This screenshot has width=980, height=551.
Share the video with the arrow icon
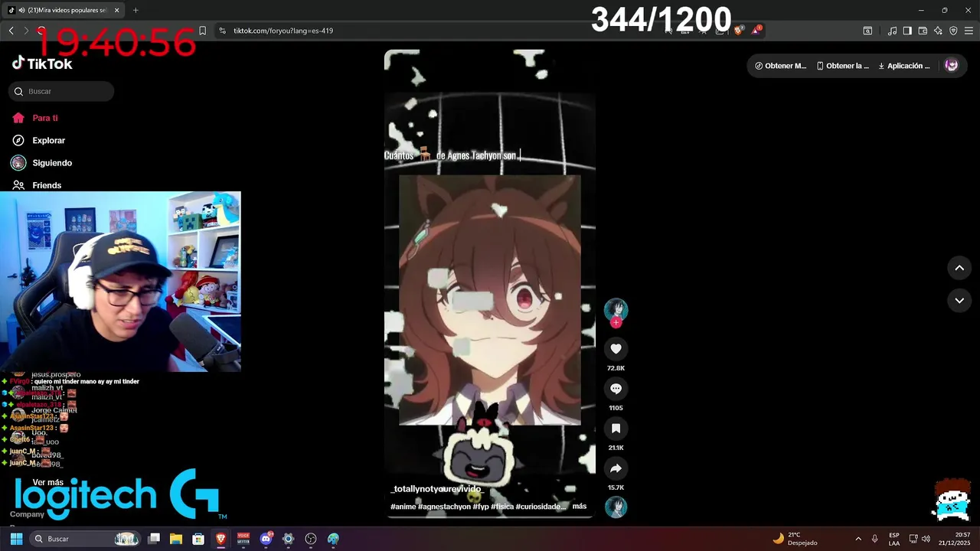click(616, 468)
